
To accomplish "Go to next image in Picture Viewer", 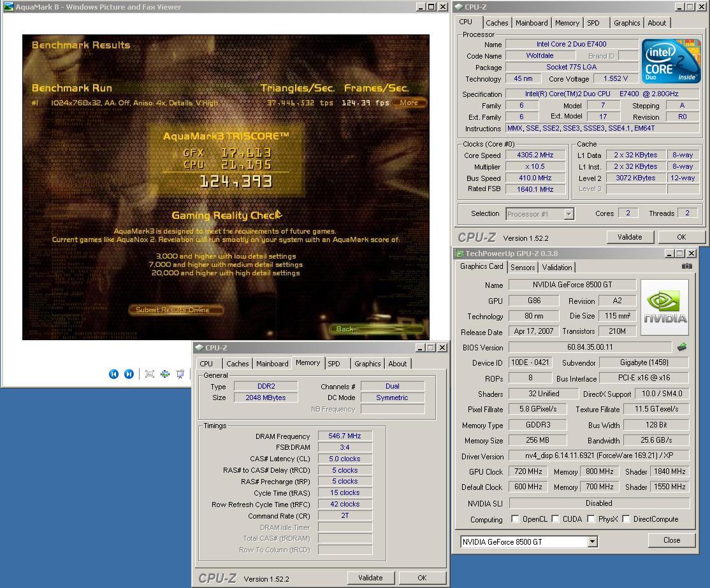I will coord(129,374).
